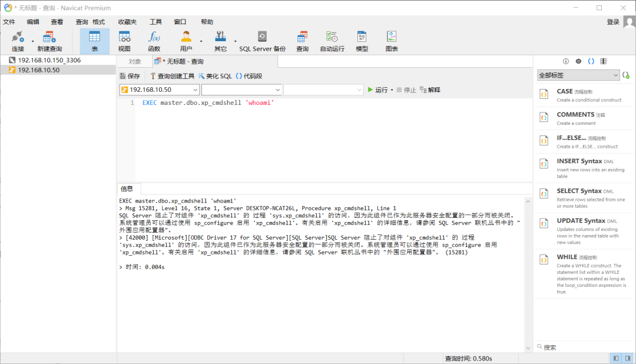This screenshot has width=636, height=364.
Task: Open 查询创建工具
Action: coord(172,77)
